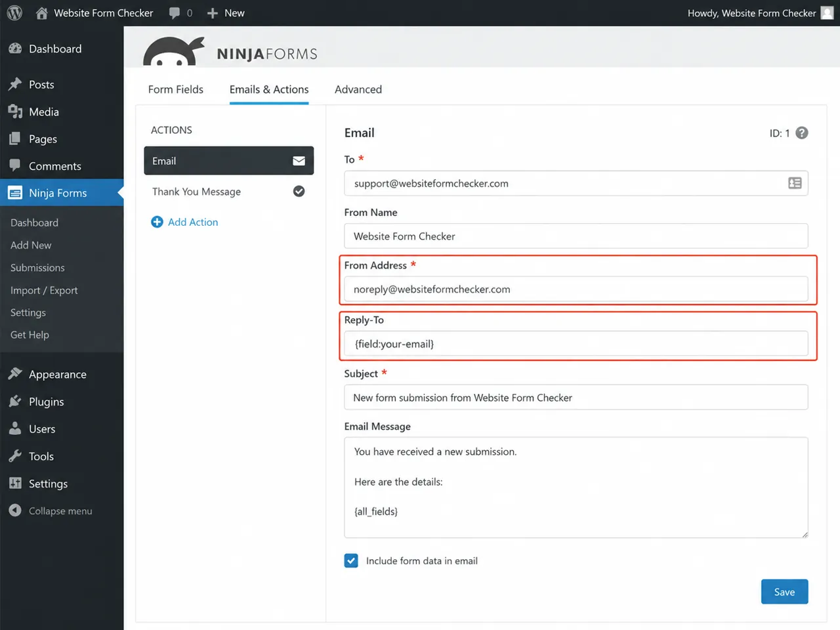Switch to the Emails & Actions tab
Image resolution: width=840 pixels, height=630 pixels.
(269, 89)
